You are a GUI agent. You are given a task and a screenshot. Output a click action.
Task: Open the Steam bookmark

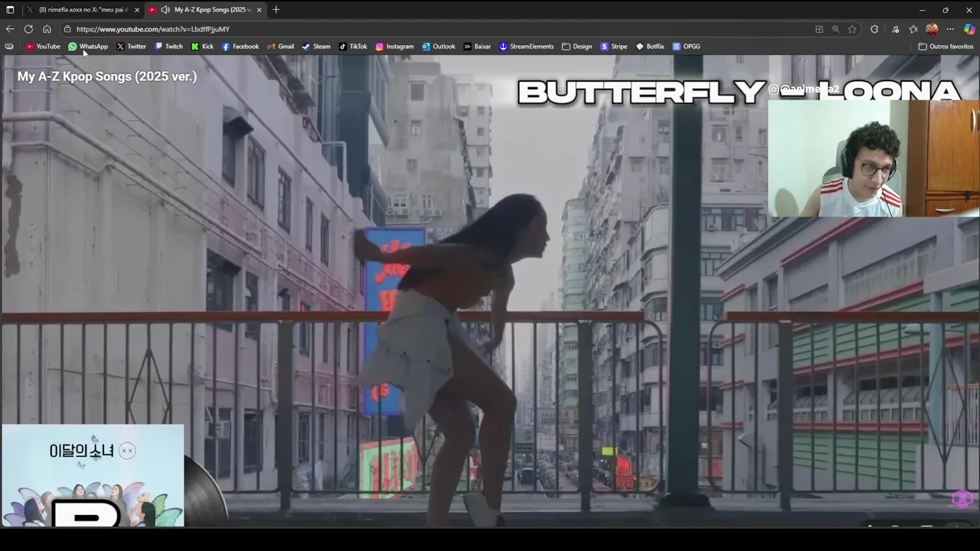[x=316, y=47]
